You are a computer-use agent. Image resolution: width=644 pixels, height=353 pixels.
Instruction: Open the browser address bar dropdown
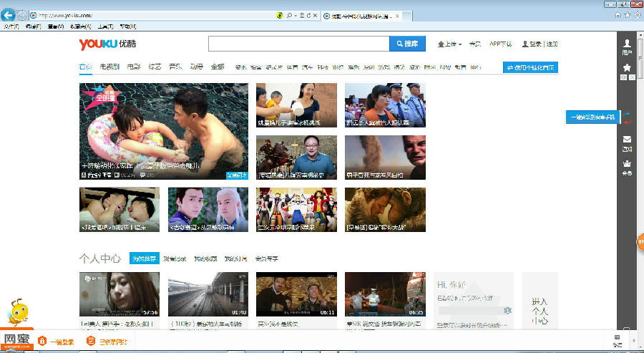coord(295,15)
